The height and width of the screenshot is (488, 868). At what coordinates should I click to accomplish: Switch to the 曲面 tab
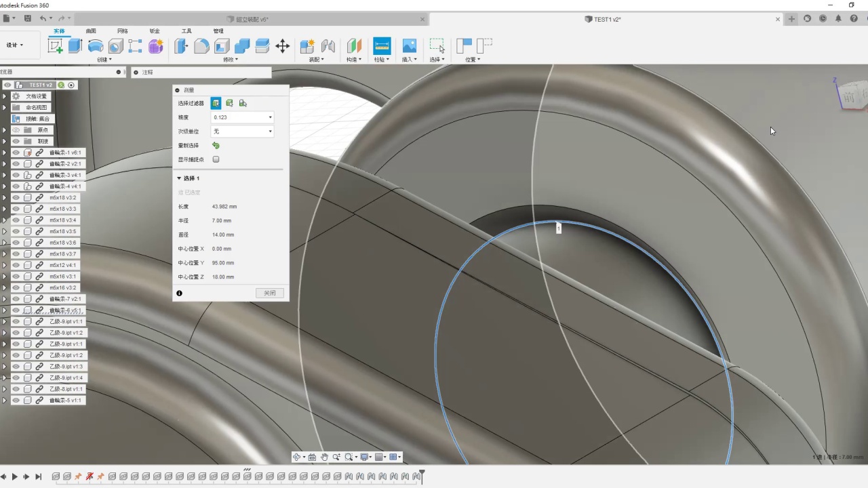[91, 31]
